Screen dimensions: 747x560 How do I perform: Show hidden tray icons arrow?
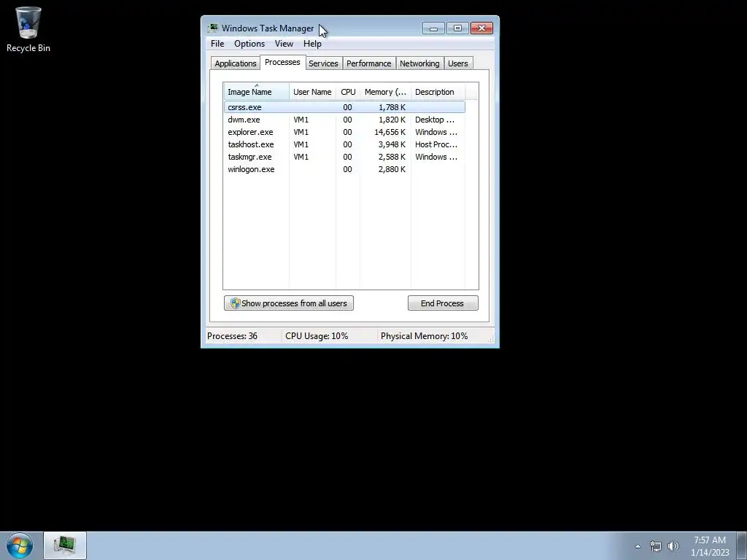click(x=638, y=546)
